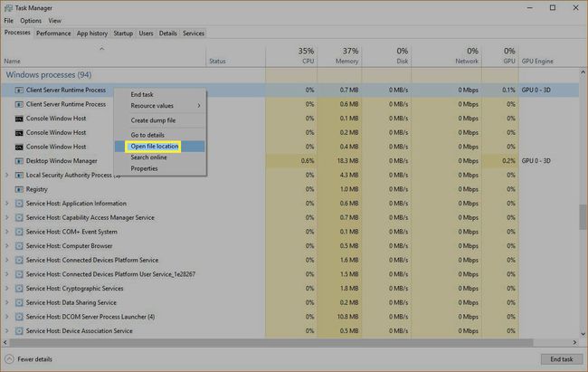The height and width of the screenshot is (372, 588).
Task: Click icon of Service Host: Capability Access Manager
Action: coord(19,218)
